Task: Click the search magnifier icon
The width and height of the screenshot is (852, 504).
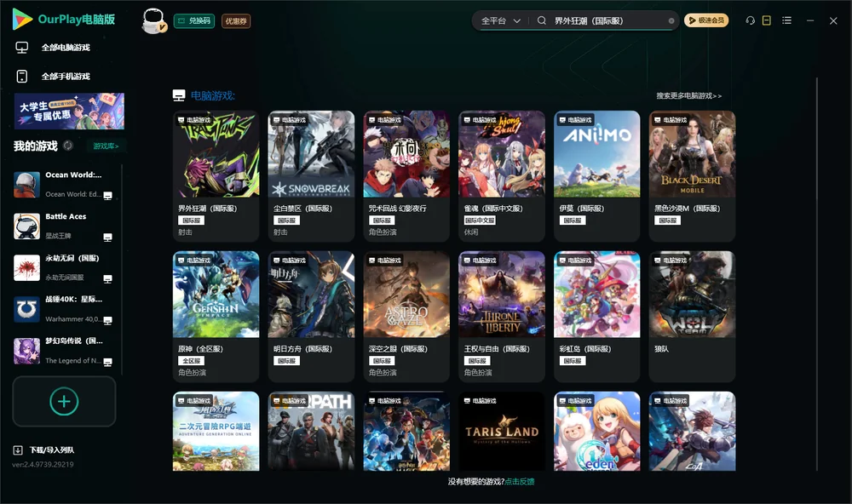Action: point(541,20)
